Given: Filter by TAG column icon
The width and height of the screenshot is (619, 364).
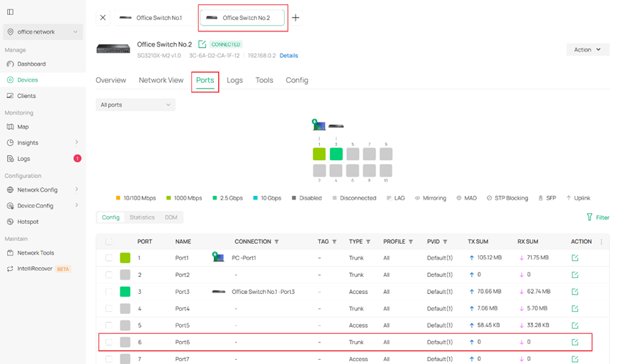Looking at the screenshot, I should (x=334, y=242).
